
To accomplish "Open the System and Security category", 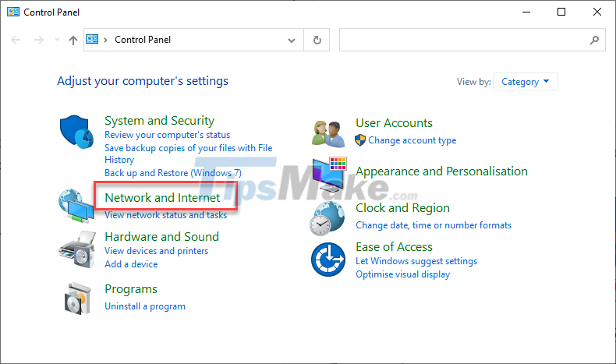I will (160, 121).
